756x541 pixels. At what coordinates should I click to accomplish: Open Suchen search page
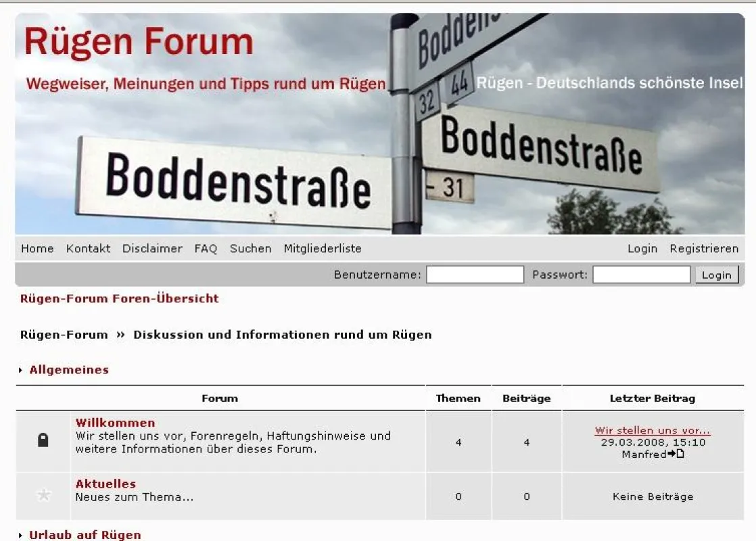coord(251,248)
